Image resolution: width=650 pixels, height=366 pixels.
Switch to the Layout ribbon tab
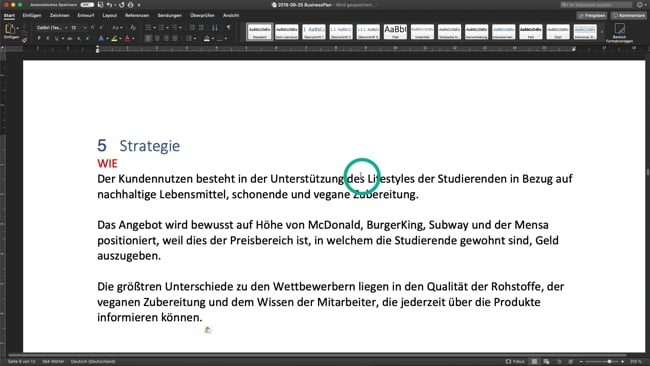pos(110,16)
